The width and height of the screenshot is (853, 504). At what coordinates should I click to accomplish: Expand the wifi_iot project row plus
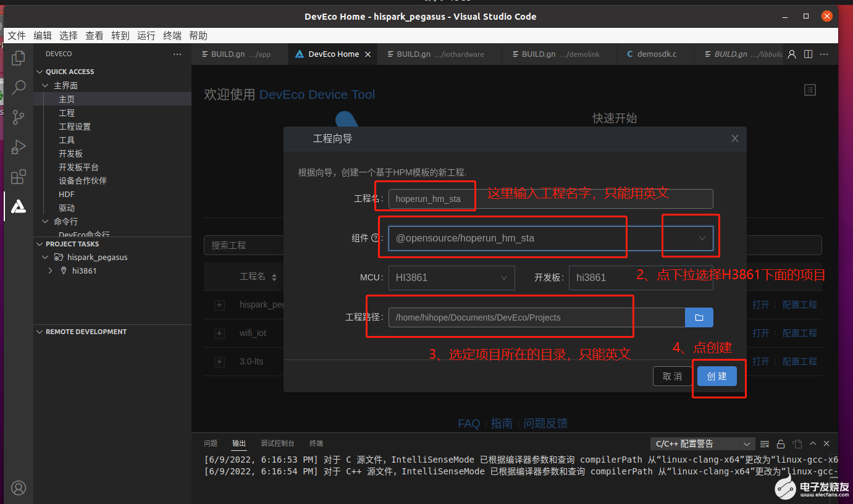point(219,334)
